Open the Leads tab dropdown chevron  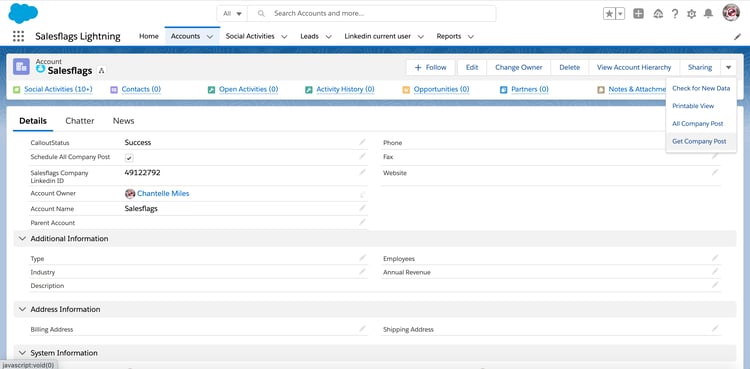pyautogui.click(x=328, y=36)
